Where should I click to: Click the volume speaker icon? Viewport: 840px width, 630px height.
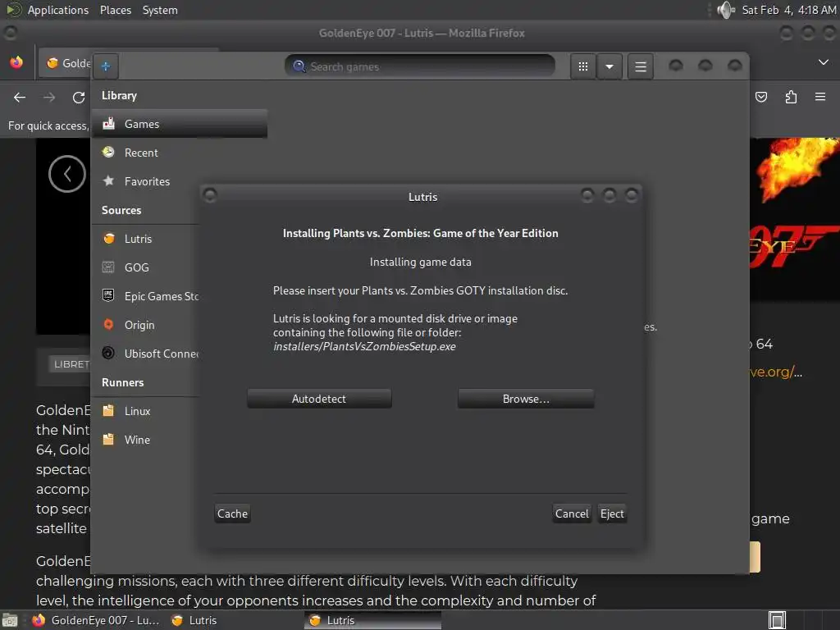[x=726, y=10]
